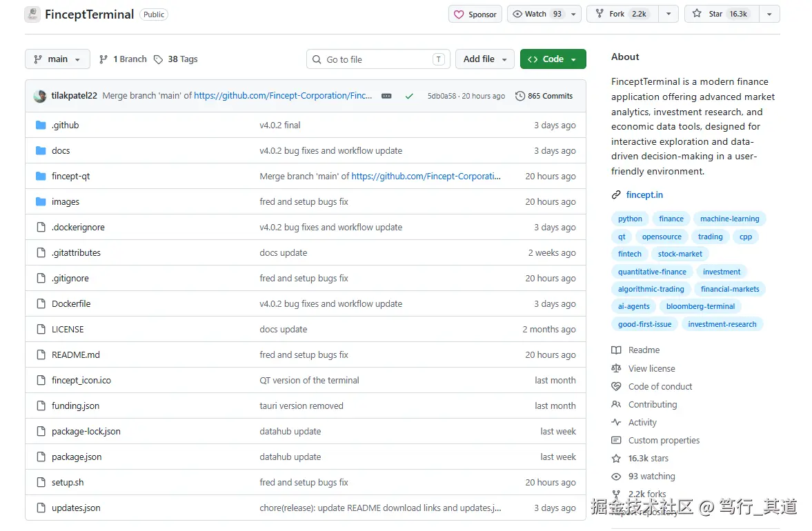Visit the fincept.in website link
The image size is (812, 531).
[x=644, y=195]
